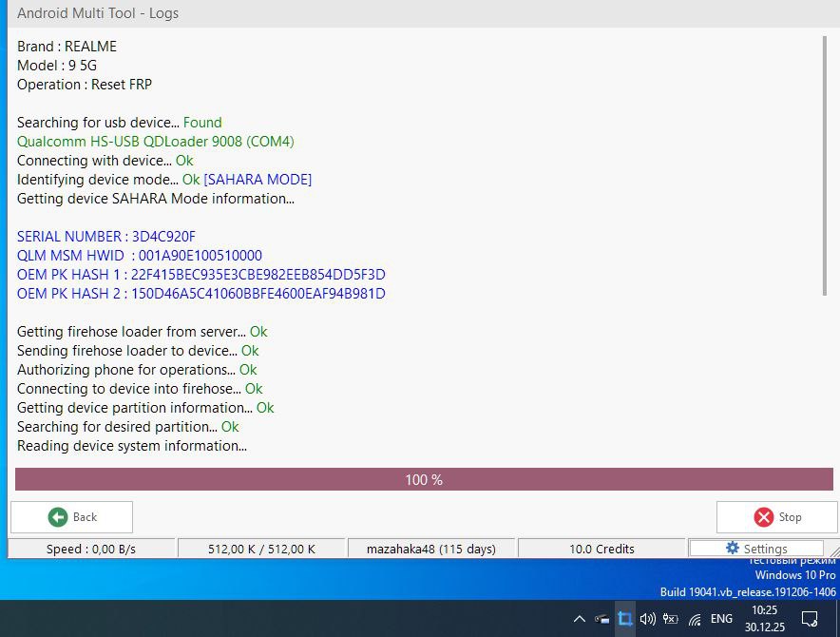840x637 pixels.
Task: Click the Getting firehose loader from server line
Action: pos(142,332)
